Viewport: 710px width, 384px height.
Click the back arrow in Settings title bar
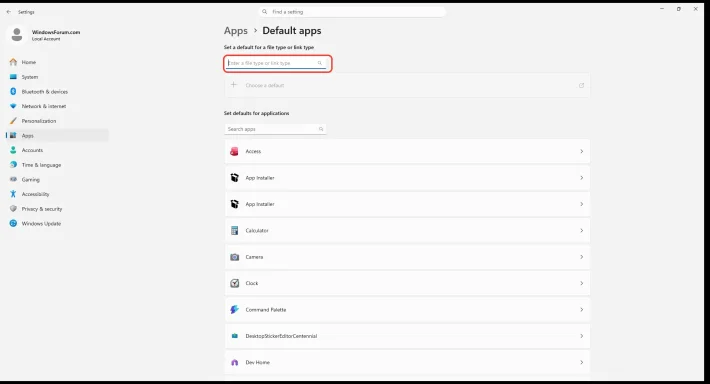[x=9, y=12]
